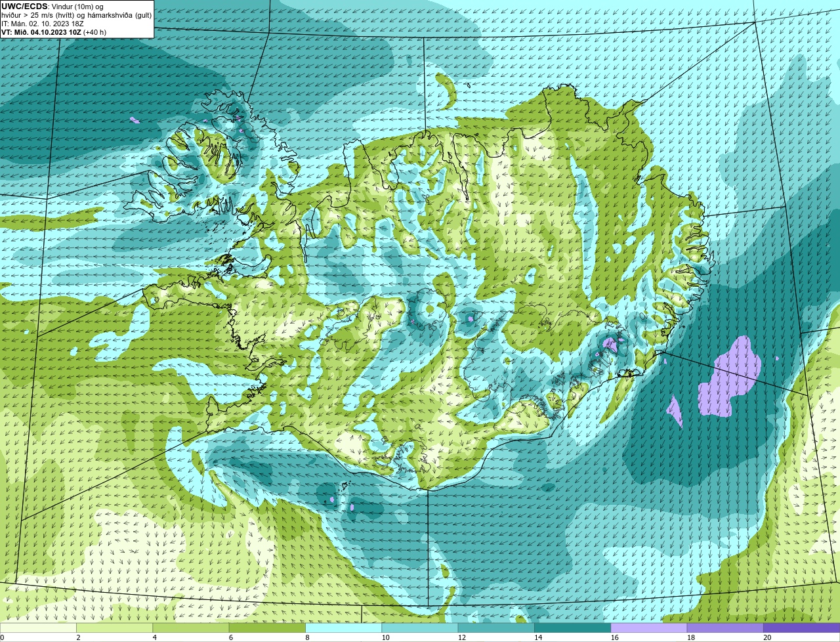Image resolution: width=840 pixels, height=642 pixels.
Task: Select the 8–10 m/s light cyan legend swatch
Action: point(344,628)
